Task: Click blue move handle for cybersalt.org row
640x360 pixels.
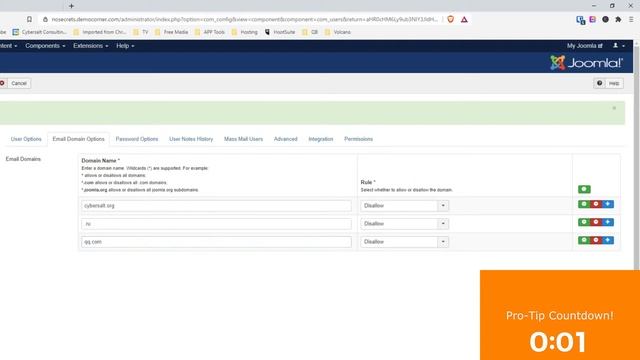Action: click(x=607, y=204)
